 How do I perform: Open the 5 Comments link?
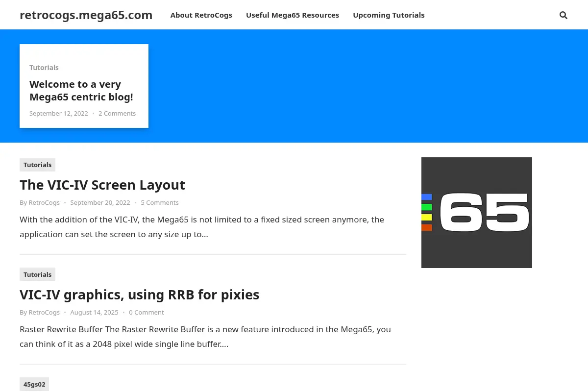[x=160, y=203]
